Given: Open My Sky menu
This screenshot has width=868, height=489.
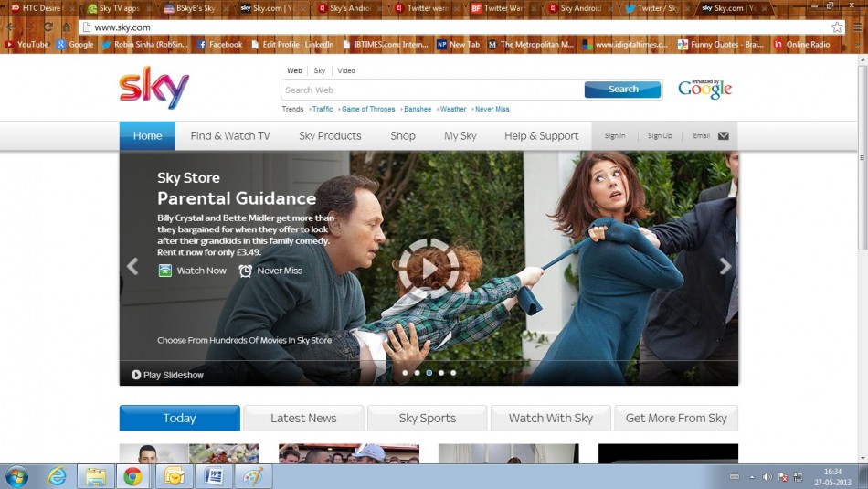Looking at the screenshot, I should [x=460, y=135].
